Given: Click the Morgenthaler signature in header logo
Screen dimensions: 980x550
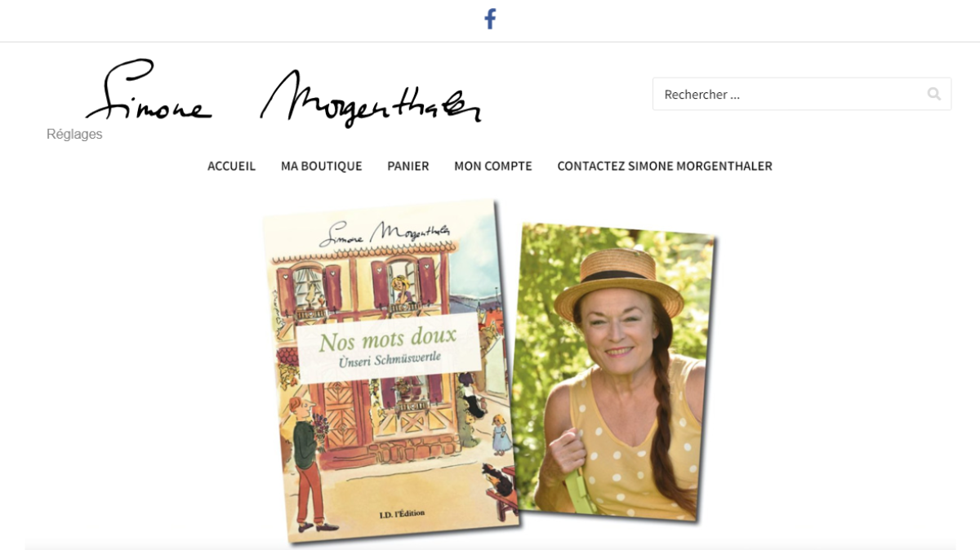Looking at the screenshot, I should pyautogui.click(x=371, y=98).
